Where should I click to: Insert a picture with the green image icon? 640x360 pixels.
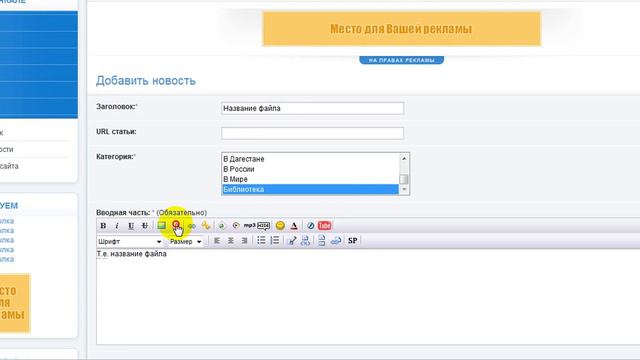(162, 225)
